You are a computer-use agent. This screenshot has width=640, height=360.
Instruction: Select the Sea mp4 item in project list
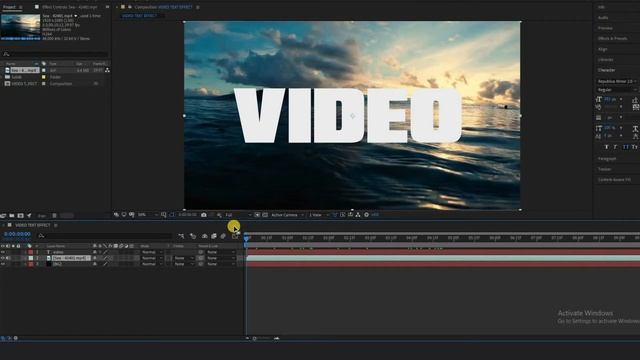tap(24, 70)
